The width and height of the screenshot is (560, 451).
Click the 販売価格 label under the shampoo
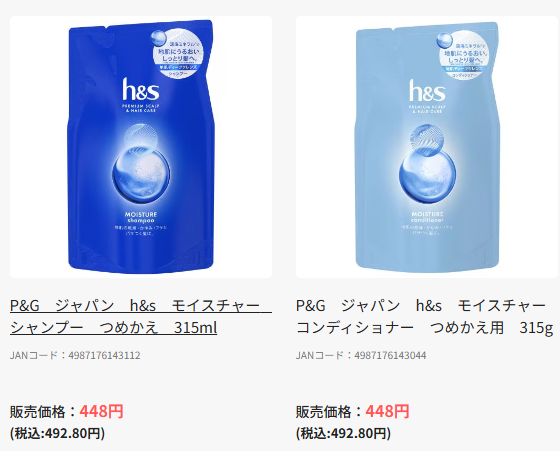pyautogui.click(x=42, y=412)
